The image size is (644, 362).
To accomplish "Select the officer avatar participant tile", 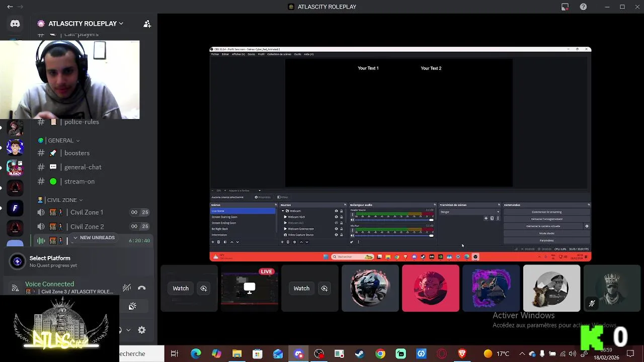I will coord(551,288).
